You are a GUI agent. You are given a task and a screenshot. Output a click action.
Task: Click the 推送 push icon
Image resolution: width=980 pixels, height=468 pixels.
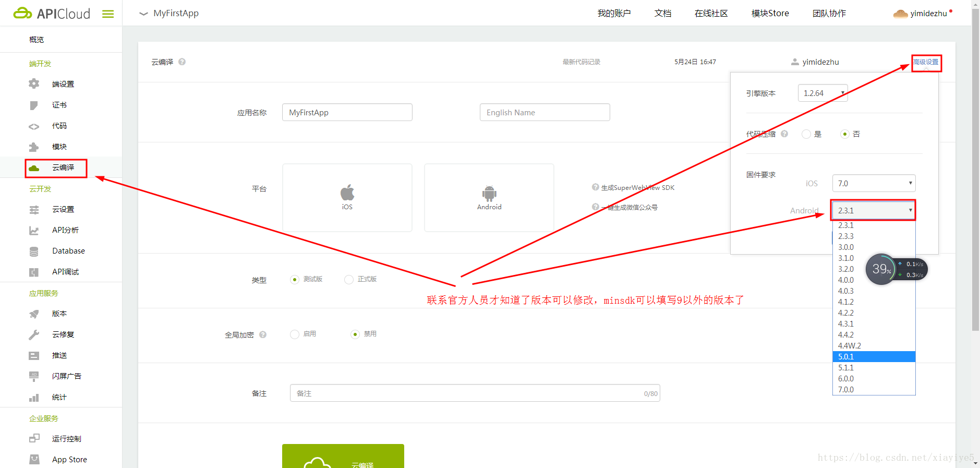pos(34,355)
